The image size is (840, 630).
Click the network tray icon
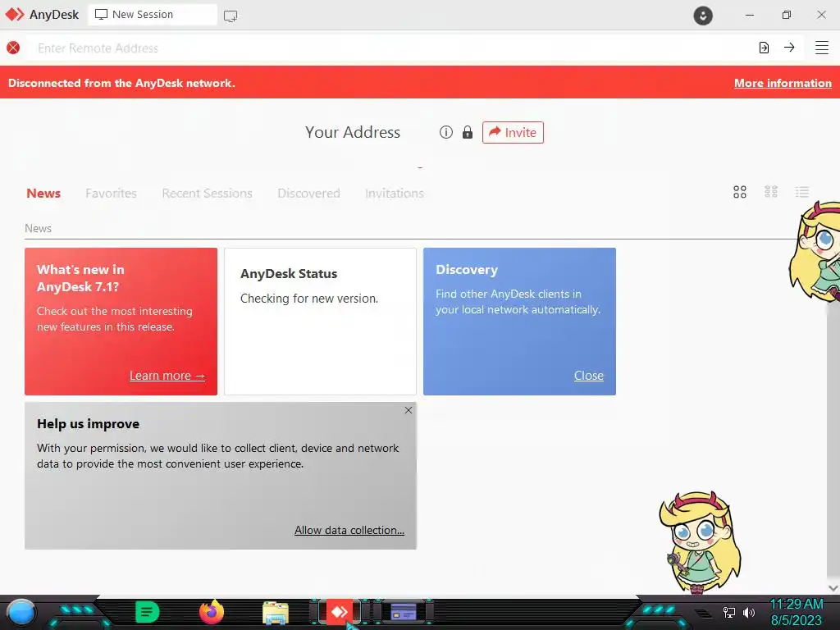pyautogui.click(x=728, y=612)
